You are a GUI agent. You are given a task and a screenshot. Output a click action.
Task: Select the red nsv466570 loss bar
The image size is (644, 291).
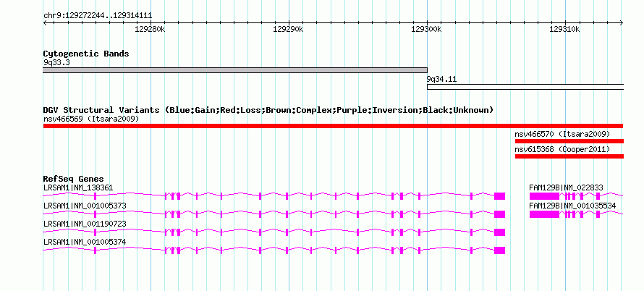coord(569,141)
